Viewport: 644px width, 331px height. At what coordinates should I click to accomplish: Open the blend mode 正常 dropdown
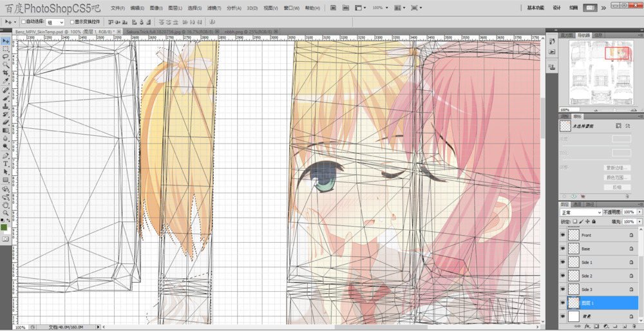click(x=580, y=212)
